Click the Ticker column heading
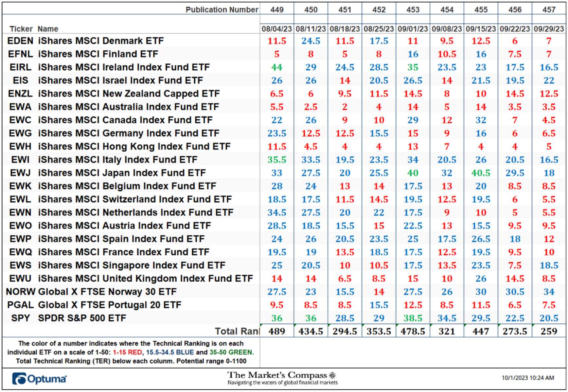568x392 pixels. 21,29
